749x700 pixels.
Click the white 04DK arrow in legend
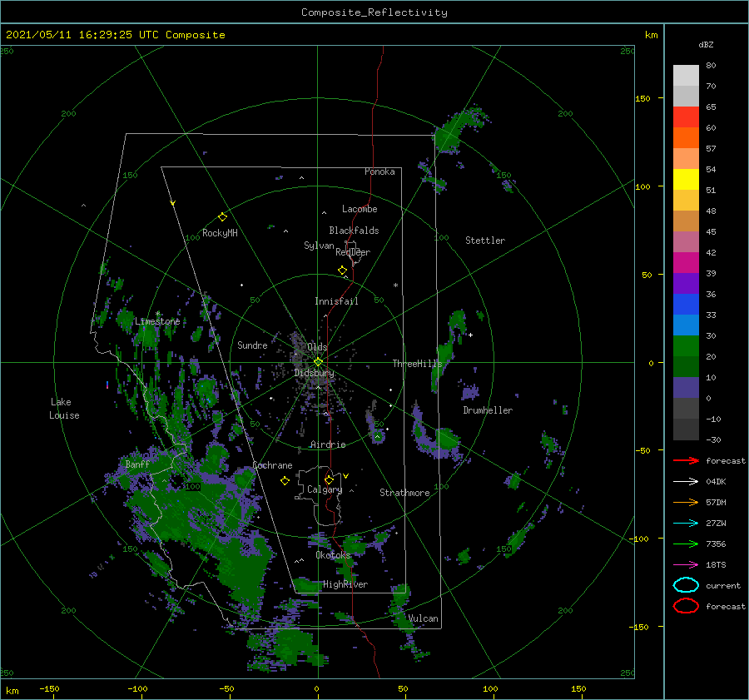coord(686,482)
